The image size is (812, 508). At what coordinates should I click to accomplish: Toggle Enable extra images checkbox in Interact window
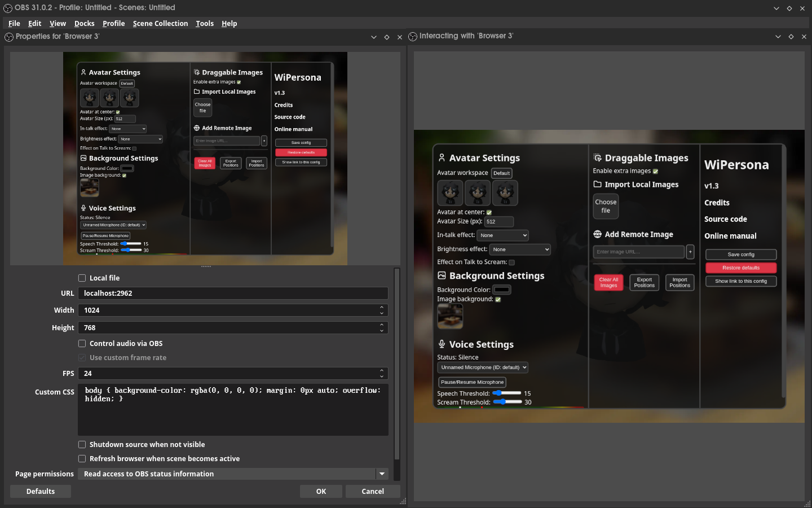655,172
